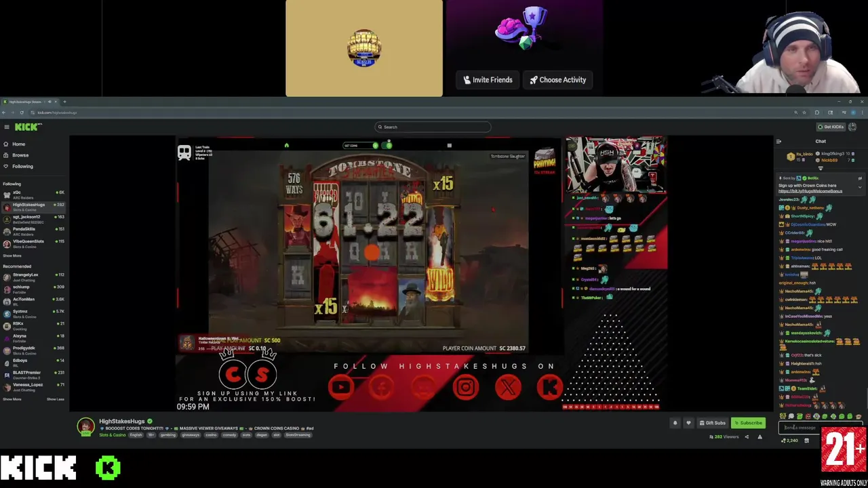This screenshot has width=868, height=488.
Task: Open Syztmz recommended channel
Action: point(34,312)
